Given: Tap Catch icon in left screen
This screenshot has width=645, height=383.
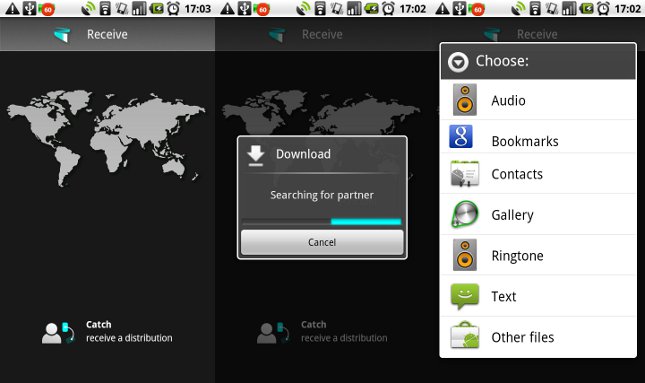Looking at the screenshot, I should [x=58, y=333].
